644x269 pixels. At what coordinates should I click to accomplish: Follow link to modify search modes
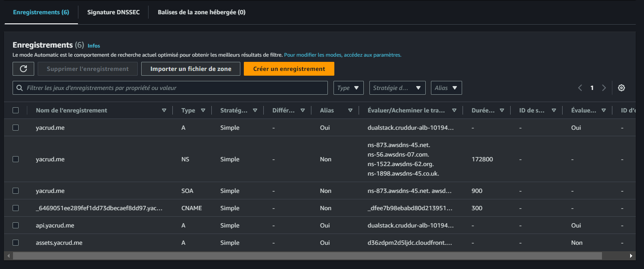pyautogui.click(x=343, y=55)
